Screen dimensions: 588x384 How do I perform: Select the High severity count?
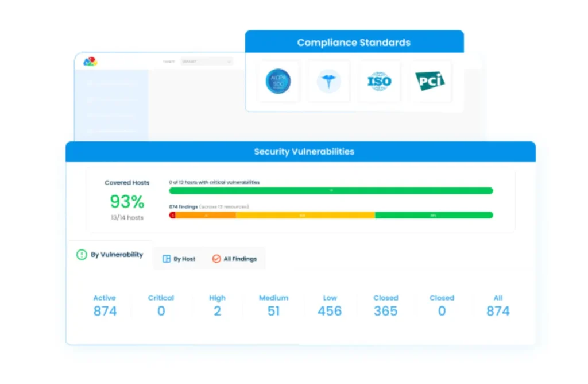click(217, 311)
